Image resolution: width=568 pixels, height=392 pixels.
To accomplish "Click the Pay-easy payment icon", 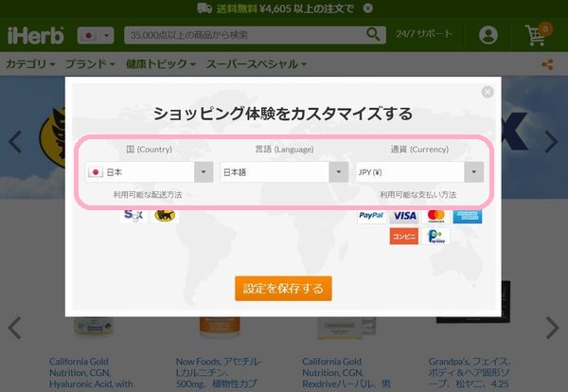I will [436, 236].
